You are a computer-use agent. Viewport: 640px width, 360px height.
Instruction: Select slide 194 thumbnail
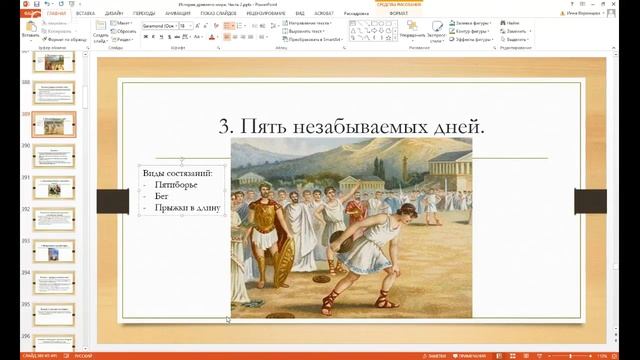[54, 283]
